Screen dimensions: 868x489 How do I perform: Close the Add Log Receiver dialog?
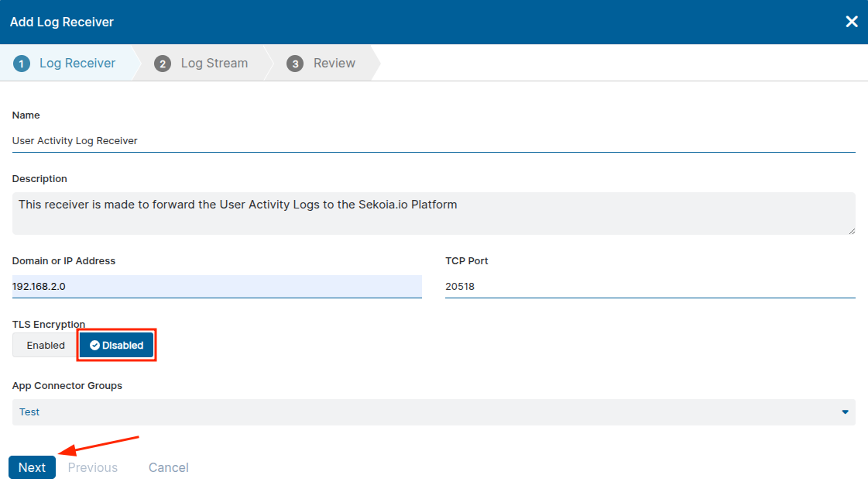pyautogui.click(x=851, y=22)
